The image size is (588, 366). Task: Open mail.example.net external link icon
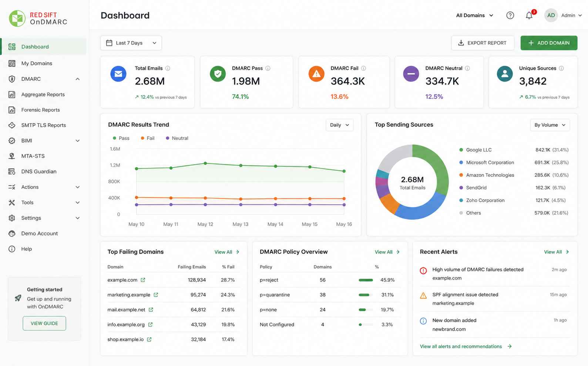coord(151,309)
